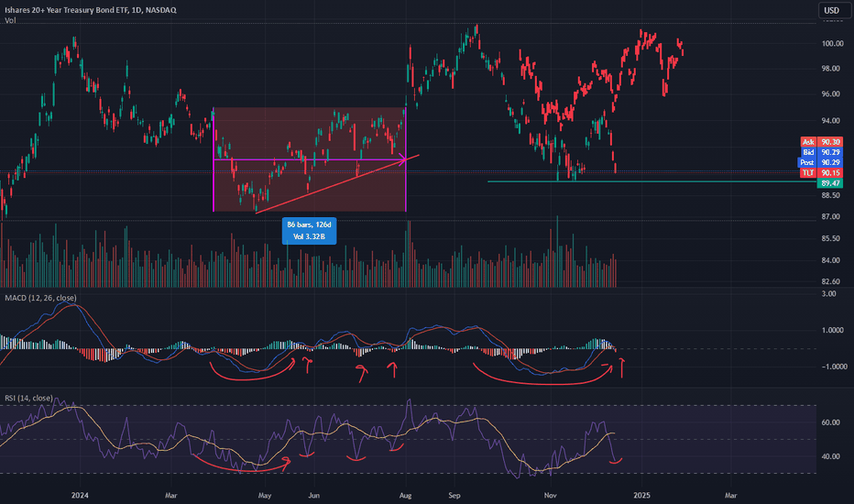
Task: Select the red rising trend line drawing
Action: click(336, 184)
